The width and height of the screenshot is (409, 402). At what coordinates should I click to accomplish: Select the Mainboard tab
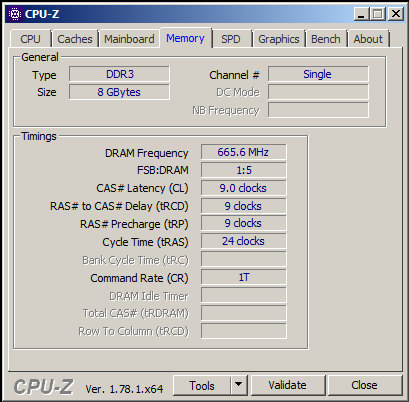(129, 39)
